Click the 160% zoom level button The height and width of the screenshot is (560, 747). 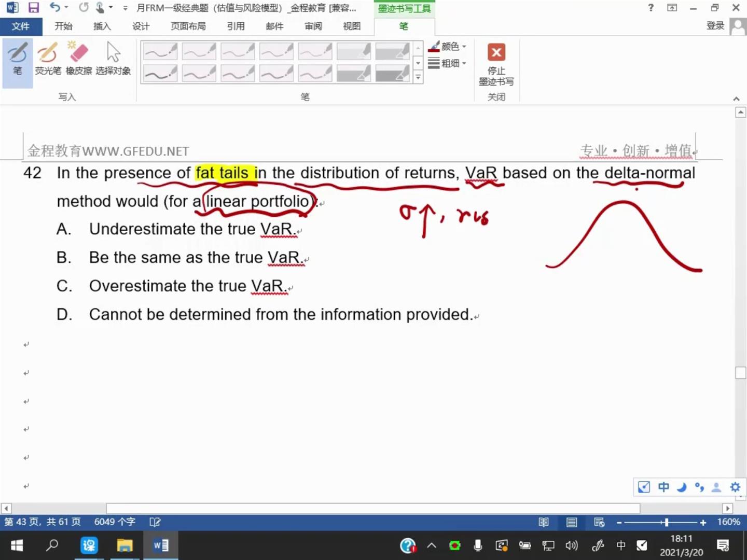click(x=728, y=522)
